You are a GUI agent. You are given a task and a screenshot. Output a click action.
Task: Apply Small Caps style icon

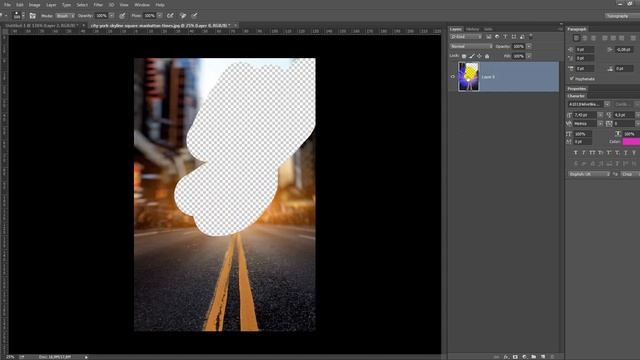coord(600,153)
